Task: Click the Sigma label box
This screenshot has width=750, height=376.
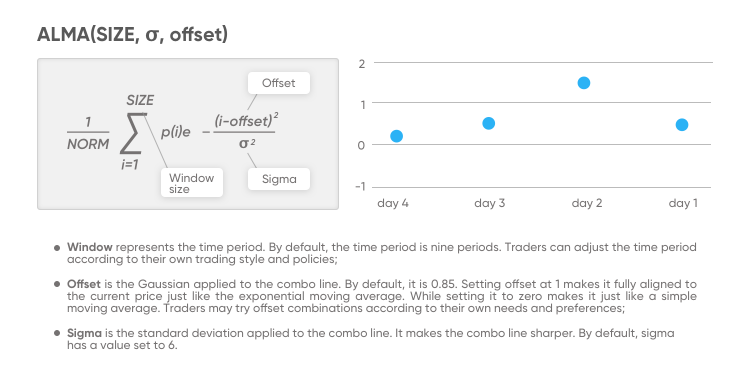Action: (x=279, y=179)
